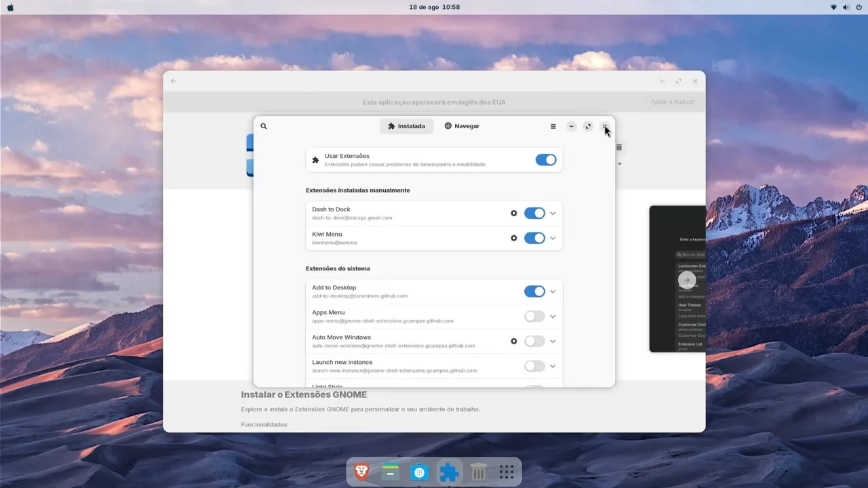Switch to the Navegar tab
The image size is (868, 488).
462,126
